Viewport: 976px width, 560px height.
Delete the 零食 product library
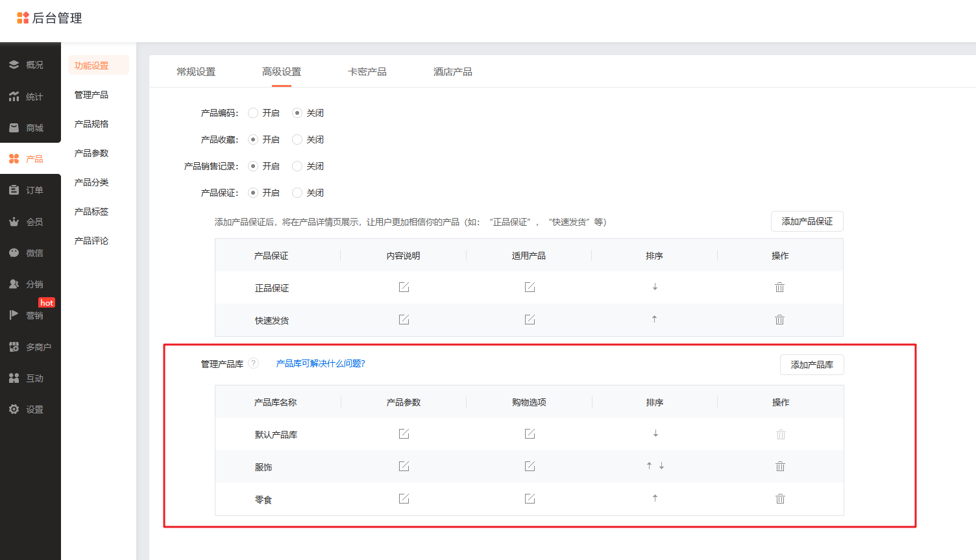click(x=781, y=498)
